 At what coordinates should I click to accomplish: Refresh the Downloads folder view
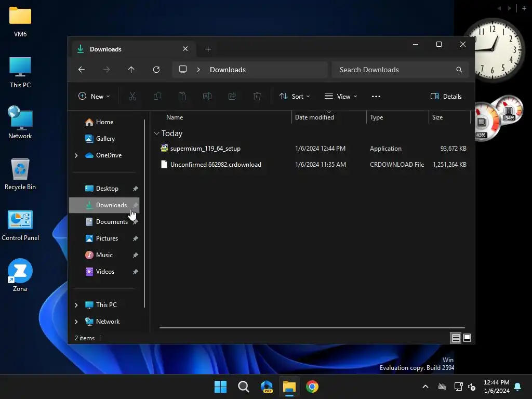(x=156, y=70)
